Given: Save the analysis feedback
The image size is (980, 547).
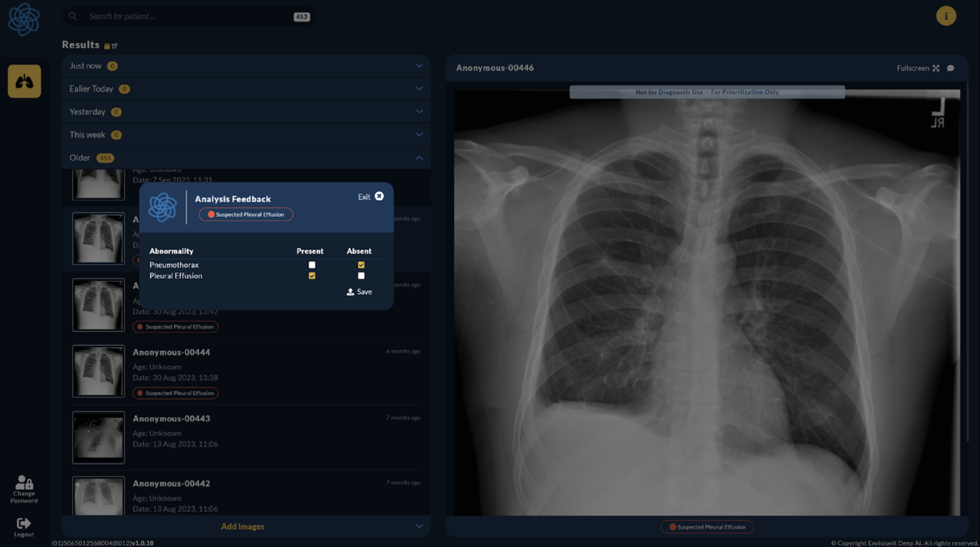Looking at the screenshot, I should coord(359,291).
